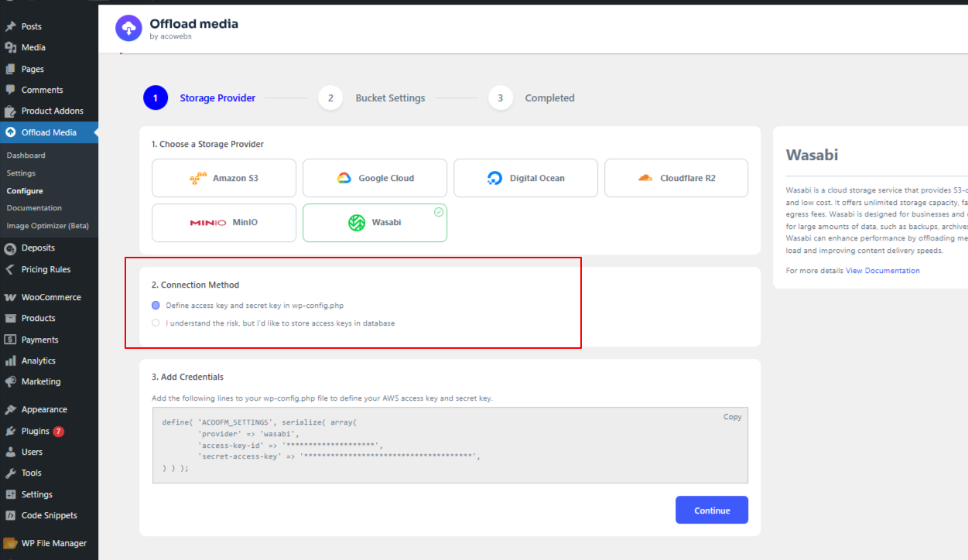This screenshot has width=968, height=560.
Task: Open the WooCommerce menu label
Action: [x=51, y=297]
